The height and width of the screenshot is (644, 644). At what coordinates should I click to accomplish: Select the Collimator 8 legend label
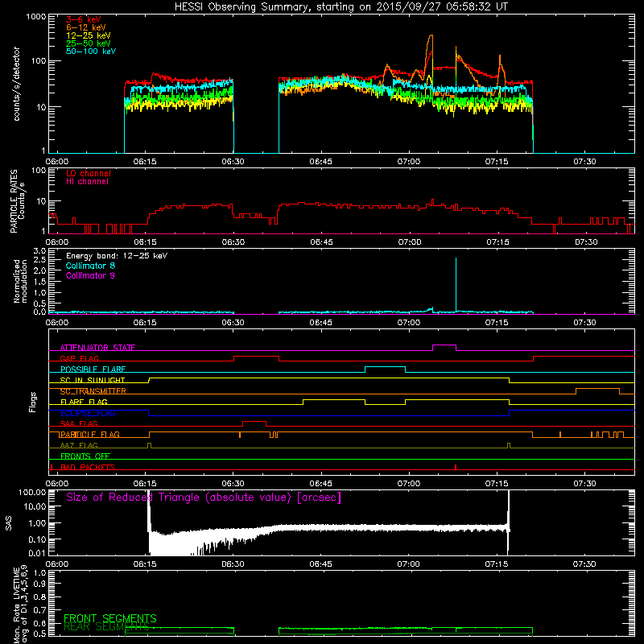point(90,266)
